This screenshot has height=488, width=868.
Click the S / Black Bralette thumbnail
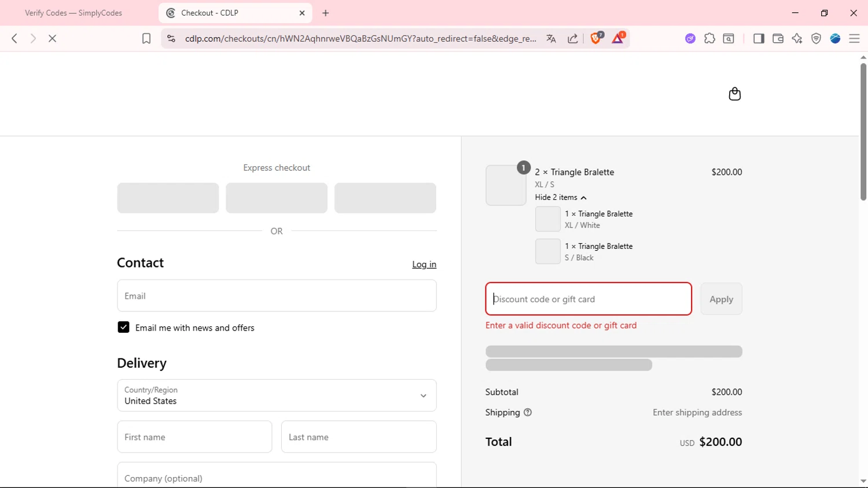(547, 251)
